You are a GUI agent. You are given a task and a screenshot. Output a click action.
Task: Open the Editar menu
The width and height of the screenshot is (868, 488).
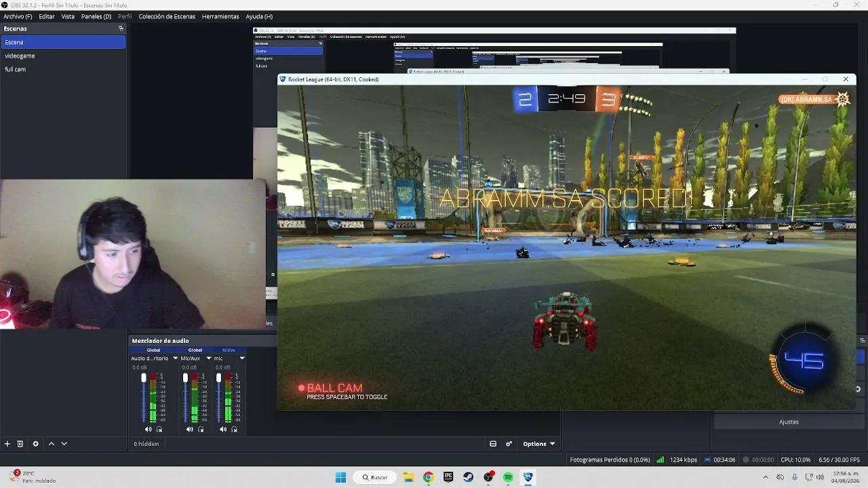click(x=47, y=16)
